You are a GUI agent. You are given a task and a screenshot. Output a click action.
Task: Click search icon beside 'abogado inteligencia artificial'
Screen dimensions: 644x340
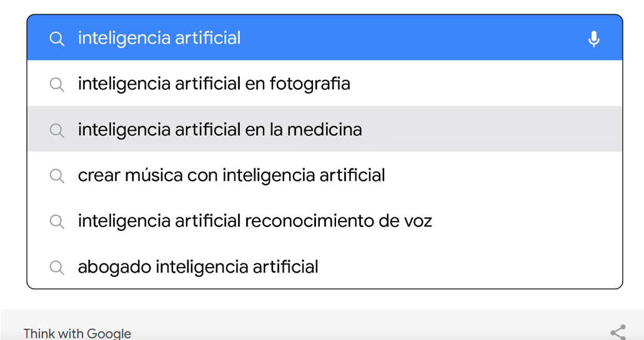[57, 268]
